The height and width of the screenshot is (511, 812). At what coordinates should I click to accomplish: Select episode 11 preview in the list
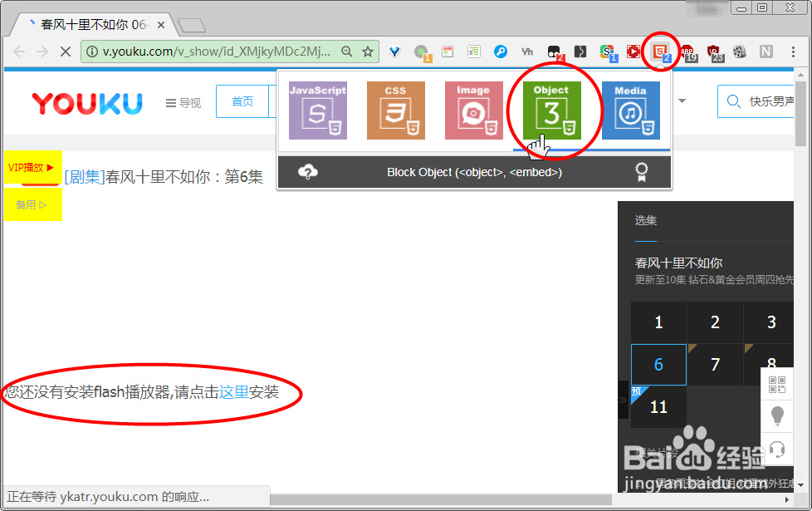click(658, 407)
